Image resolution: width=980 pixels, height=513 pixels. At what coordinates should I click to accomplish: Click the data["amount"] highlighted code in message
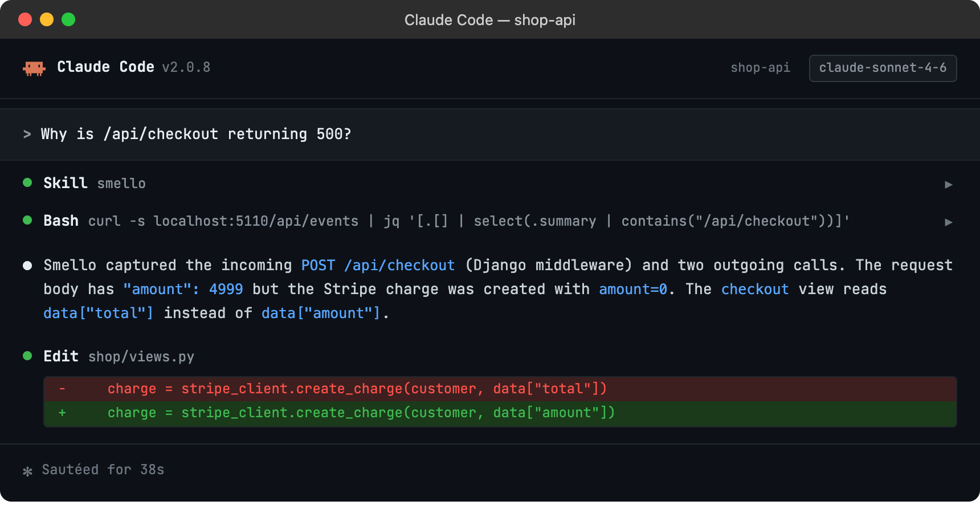tap(321, 313)
